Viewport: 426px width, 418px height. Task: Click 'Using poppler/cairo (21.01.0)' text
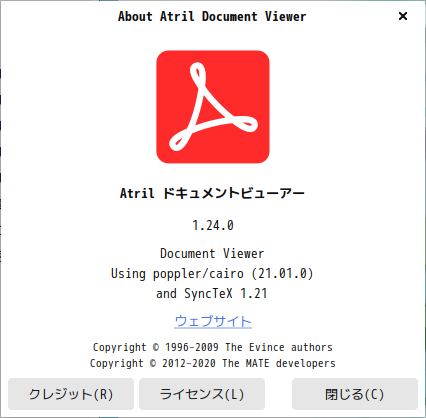click(212, 274)
